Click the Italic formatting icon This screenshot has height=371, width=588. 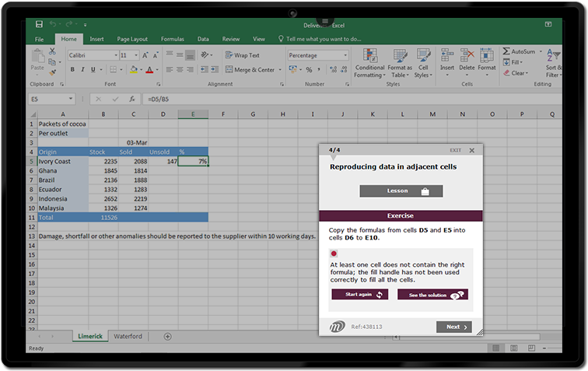(x=82, y=70)
